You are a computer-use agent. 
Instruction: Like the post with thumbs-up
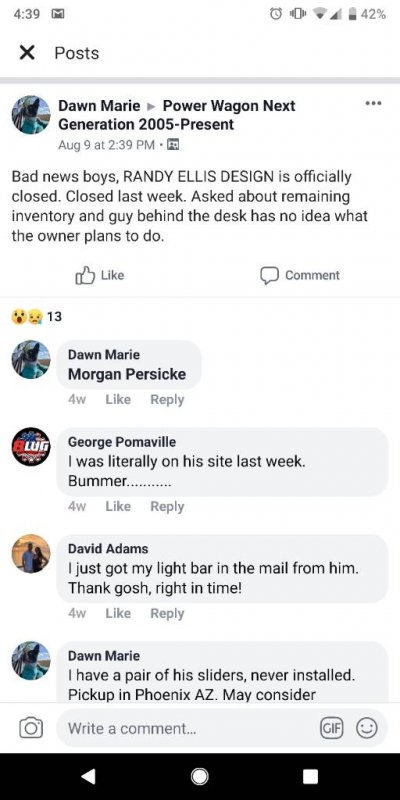(x=99, y=276)
